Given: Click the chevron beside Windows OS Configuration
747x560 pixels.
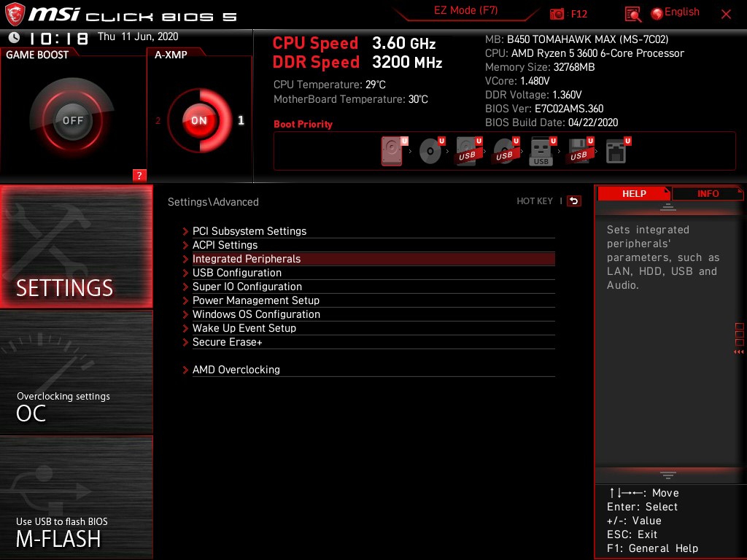Looking at the screenshot, I should [x=186, y=314].
